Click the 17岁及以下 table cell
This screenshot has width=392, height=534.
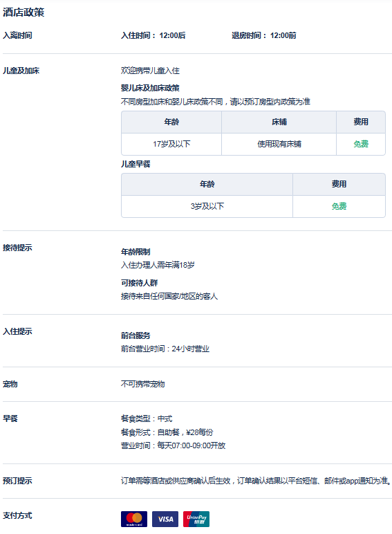[171, 144]
